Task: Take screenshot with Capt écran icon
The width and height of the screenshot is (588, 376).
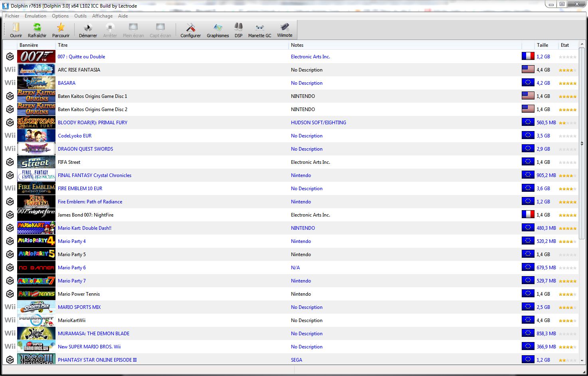Action: pos(160,27)
